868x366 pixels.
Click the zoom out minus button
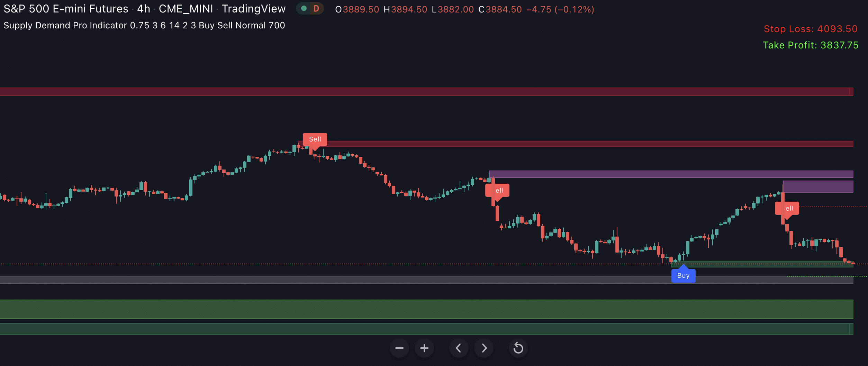(x=399, y=348)
